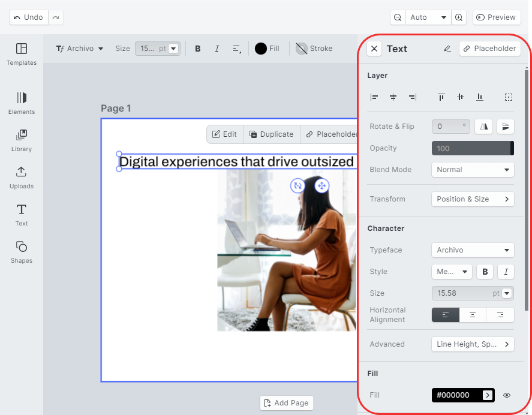
Task: Open the Elements sidebar panel
Action: tap(22, 104)
